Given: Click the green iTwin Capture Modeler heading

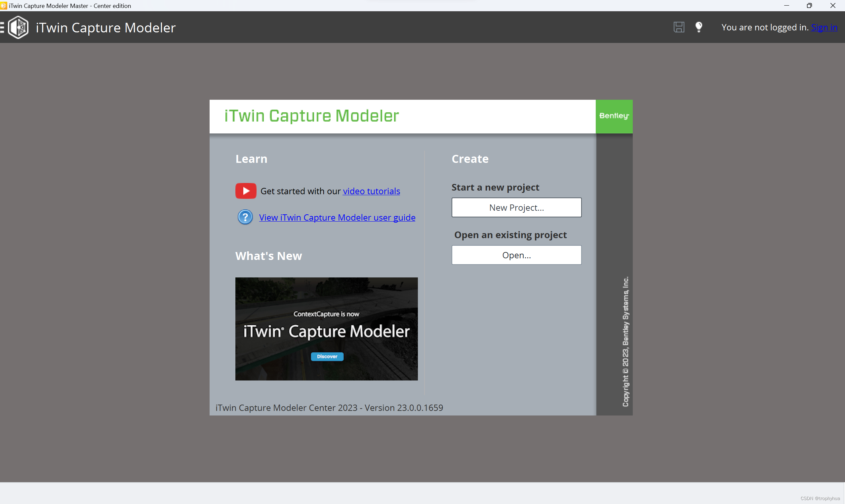Looking at the screenshot, I should (x=311, y=116).
